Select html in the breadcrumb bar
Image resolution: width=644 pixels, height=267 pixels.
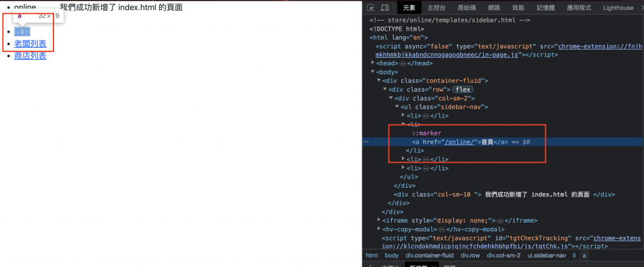372,256
